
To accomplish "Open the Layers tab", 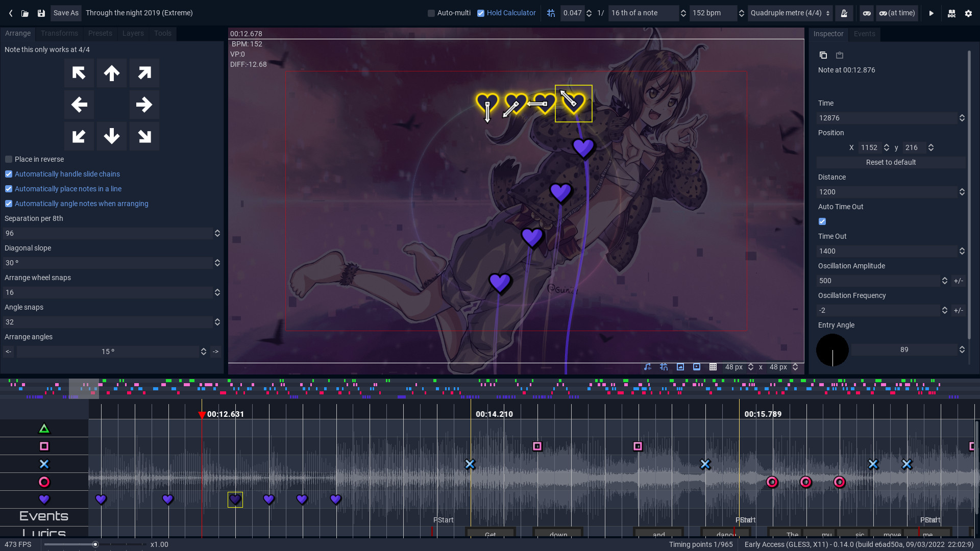I will click(133, 34).
